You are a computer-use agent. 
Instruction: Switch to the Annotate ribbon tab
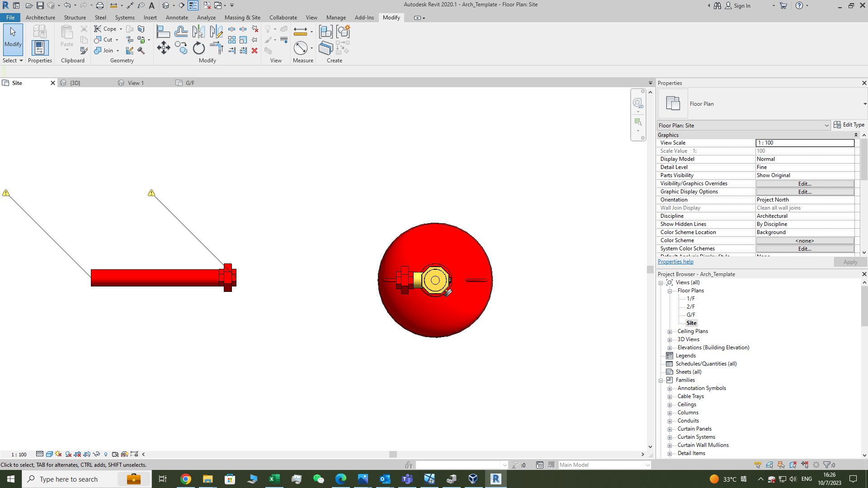pos(177,18)
